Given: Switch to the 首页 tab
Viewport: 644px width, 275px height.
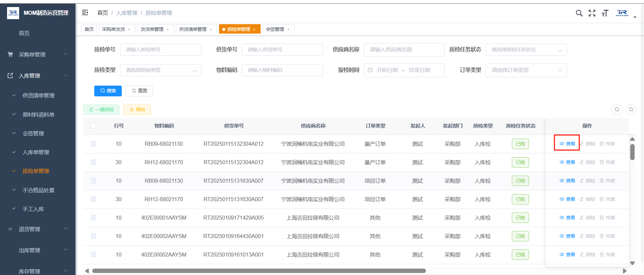Looking at the screenshot, I should coord(89,29).
